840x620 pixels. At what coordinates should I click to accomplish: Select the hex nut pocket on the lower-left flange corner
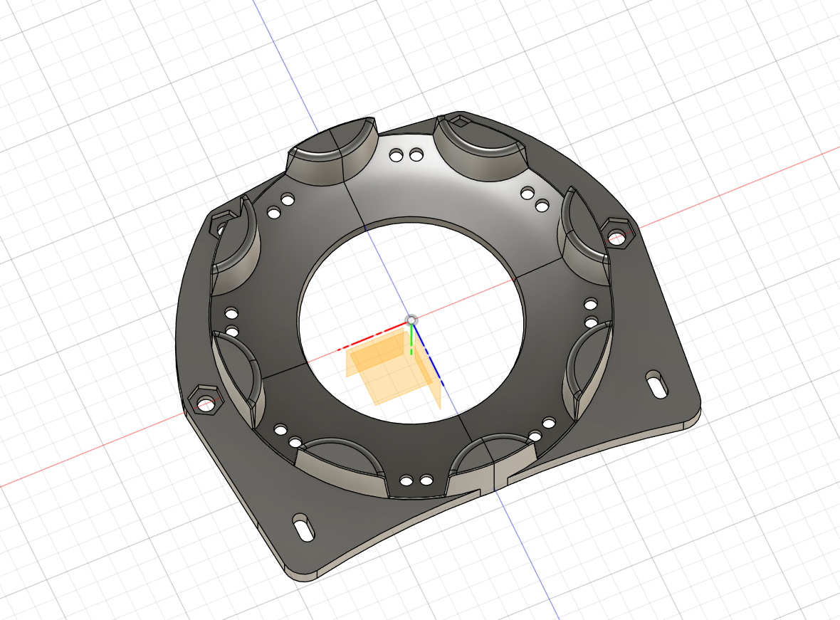[x=205, y=401]
